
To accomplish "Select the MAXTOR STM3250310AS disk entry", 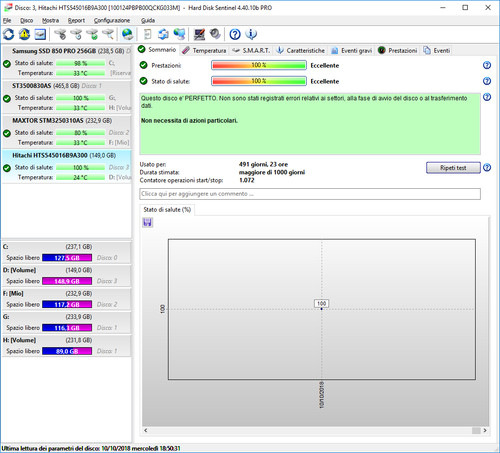I will [x=67, y=132].
